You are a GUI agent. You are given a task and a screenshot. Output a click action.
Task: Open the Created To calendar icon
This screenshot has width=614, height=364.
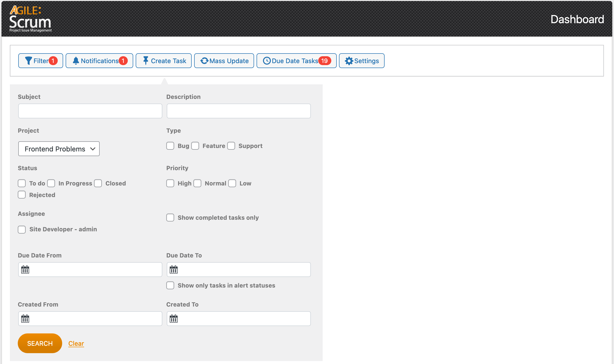click(x=174, y=319)
